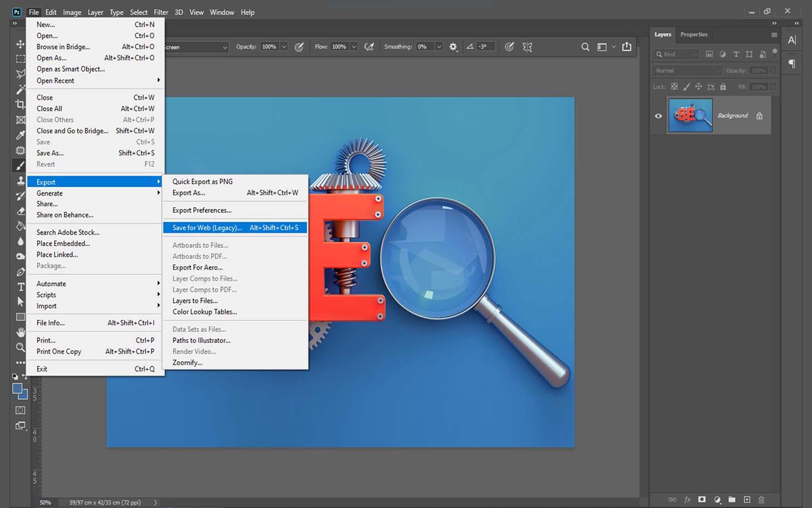The width and height of the screenshot is (812, 508).
Task: Toggle shape layer filter
Action: pos(749,54)
